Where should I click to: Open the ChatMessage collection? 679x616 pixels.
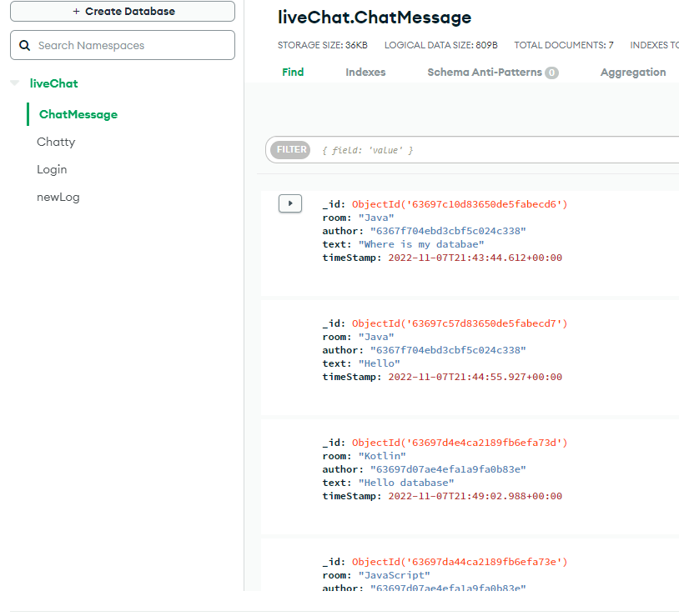(78, 114)
